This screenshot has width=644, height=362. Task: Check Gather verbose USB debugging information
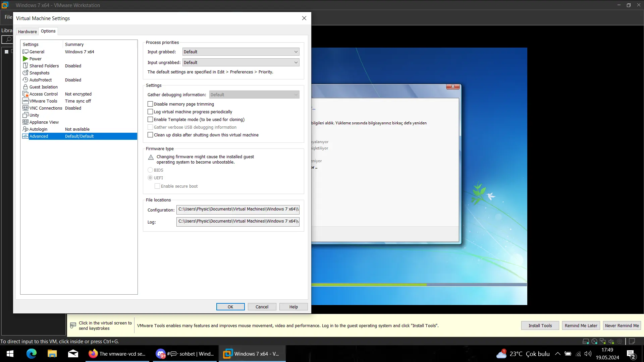(150, 127)
